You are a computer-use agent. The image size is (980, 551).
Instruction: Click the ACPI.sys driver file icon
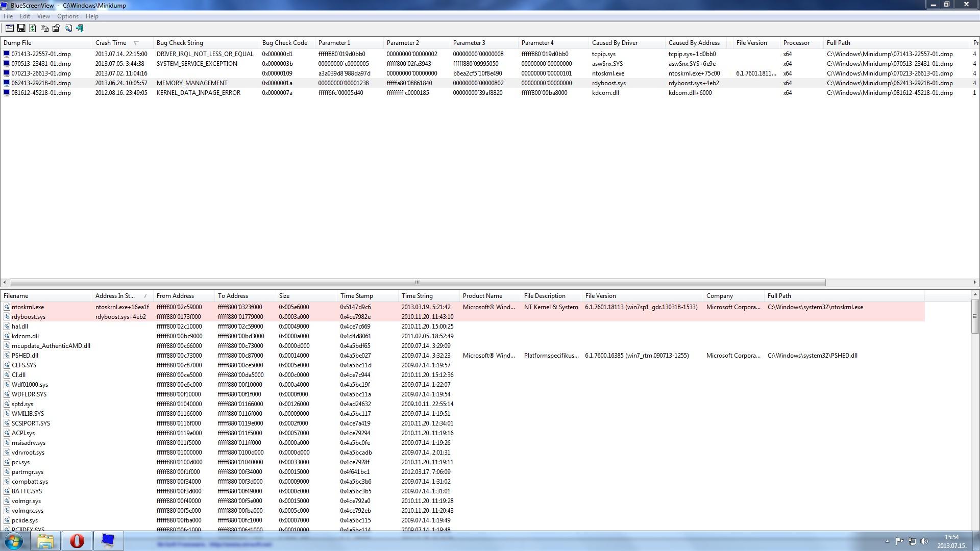7,433
